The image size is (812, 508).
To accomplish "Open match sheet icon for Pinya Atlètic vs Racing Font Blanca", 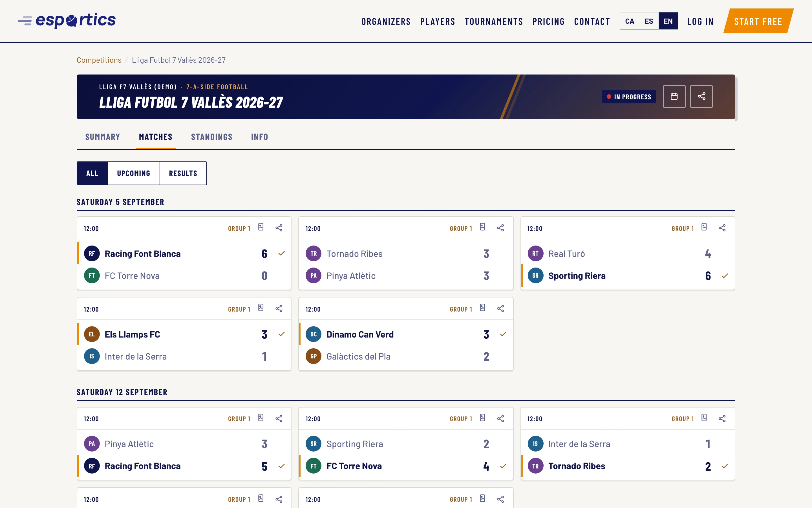I will point(261,418).
